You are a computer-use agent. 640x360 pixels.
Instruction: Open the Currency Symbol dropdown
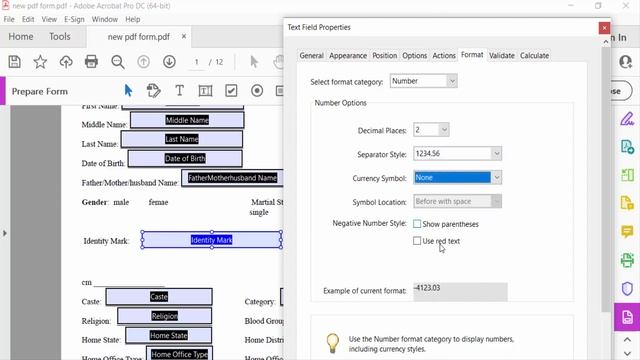click(x=457, y=178)
